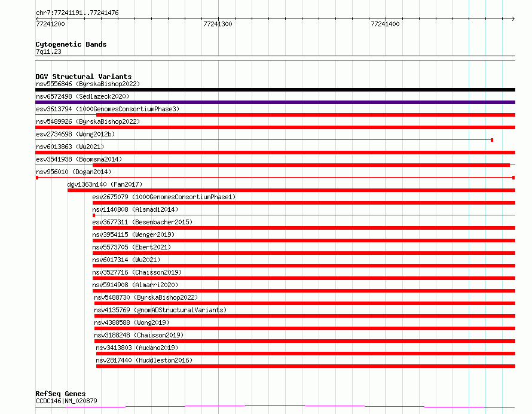Click nsv3188248 (Chaisson2019) variant label
532x414 pixels.
[x=139, y=335]
